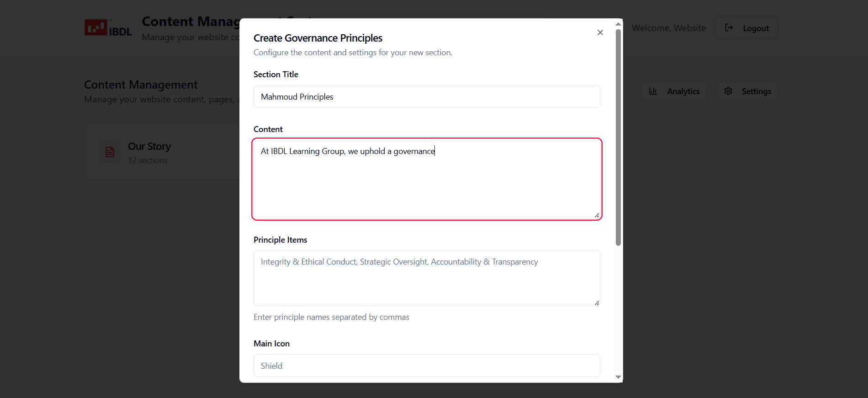
Task: Click the Settings gear icon
Action: click(x=728, y=91)
